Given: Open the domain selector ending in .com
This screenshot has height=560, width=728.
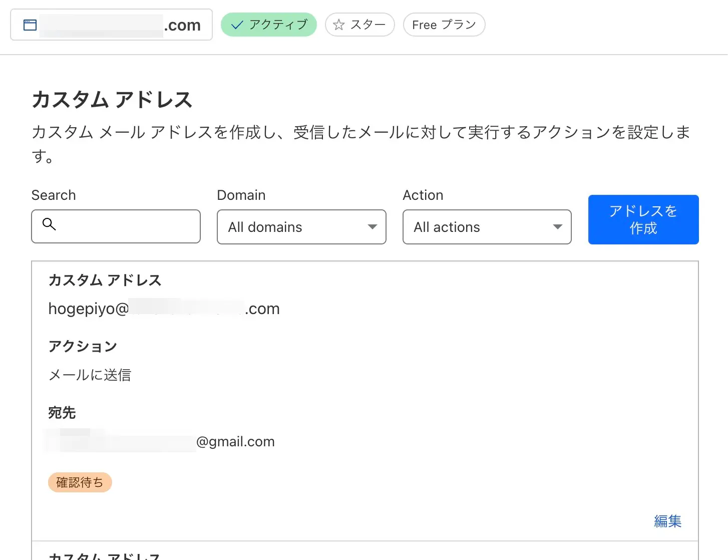Looking at the screenshot, I should [111, 25].
